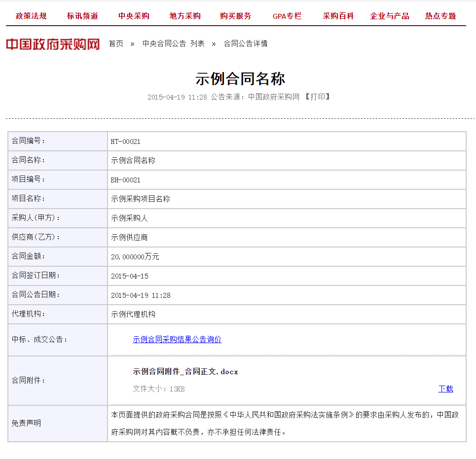476x459 pixels.
Task: Click the 中标、成交公告 label cell
Action: [x=58, y=340]
